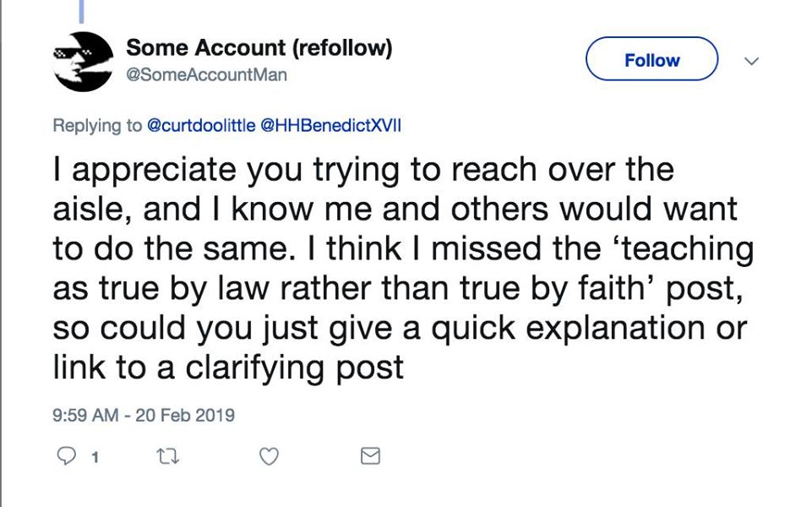Click 'link to a clarifying post' text

click(228, 368)
